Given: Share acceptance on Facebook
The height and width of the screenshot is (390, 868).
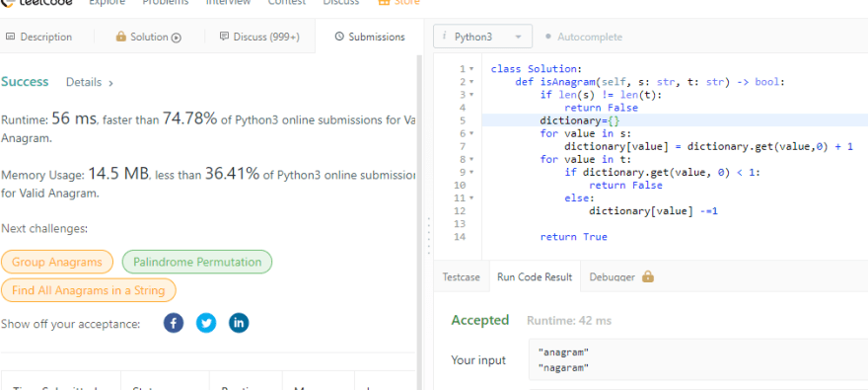Looking at the screenshot, I should (174, 323).
